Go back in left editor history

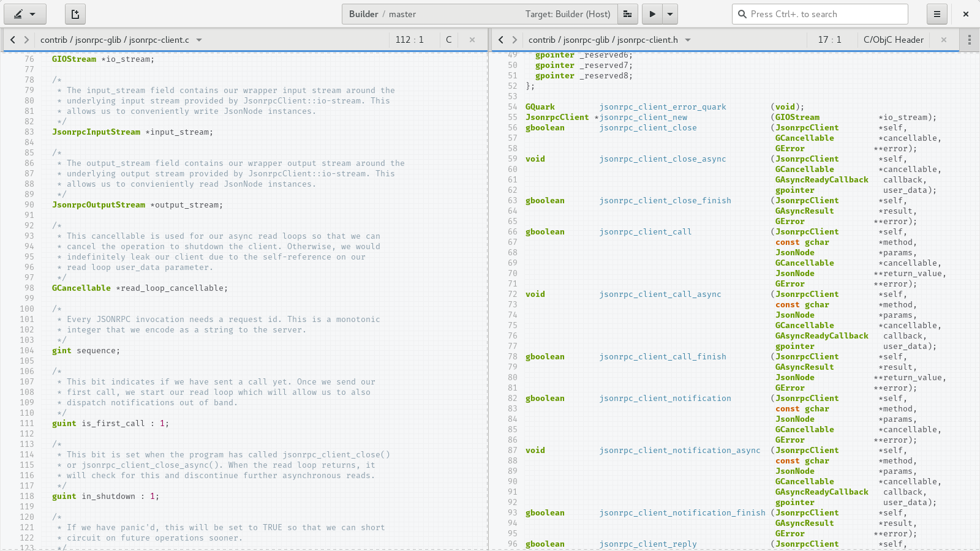tap(13, 40)
